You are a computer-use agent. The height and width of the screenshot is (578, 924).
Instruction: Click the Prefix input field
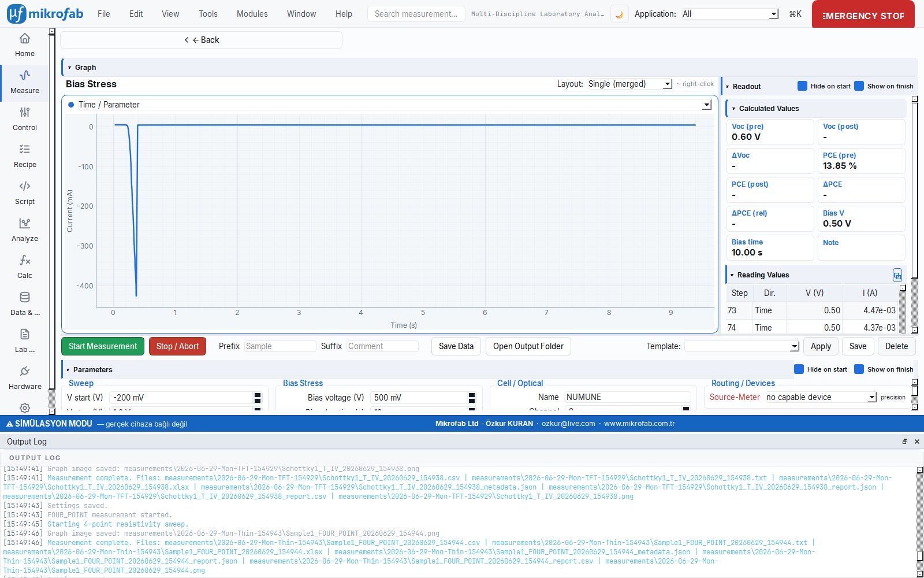click(x=281, y=346)
